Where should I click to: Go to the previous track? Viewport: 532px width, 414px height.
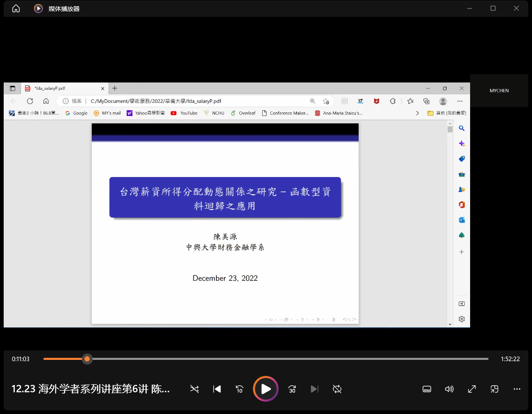[x=217, y=389]
